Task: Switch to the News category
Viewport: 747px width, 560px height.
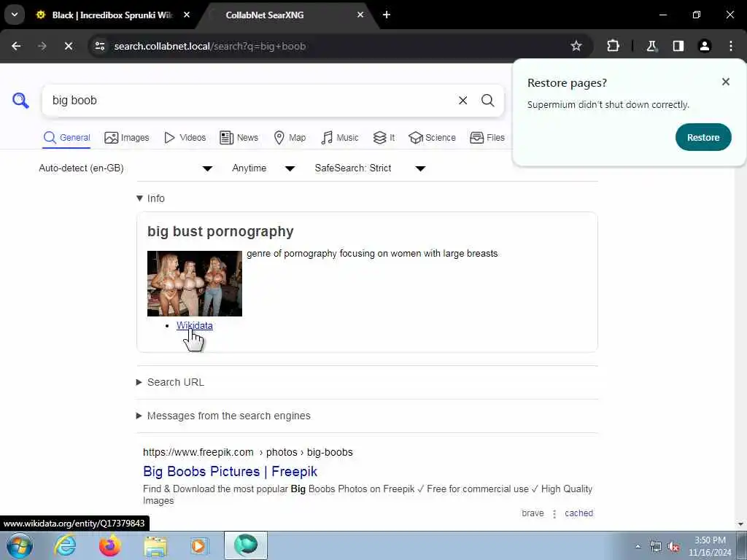Action: pos(239,138)
